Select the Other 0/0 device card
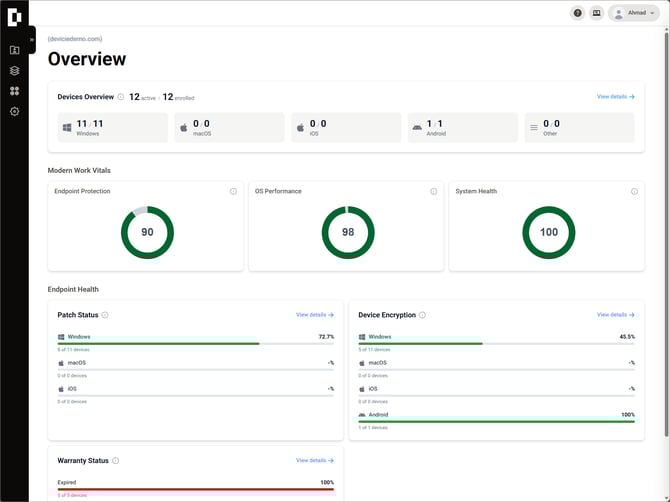 (579, 127)
